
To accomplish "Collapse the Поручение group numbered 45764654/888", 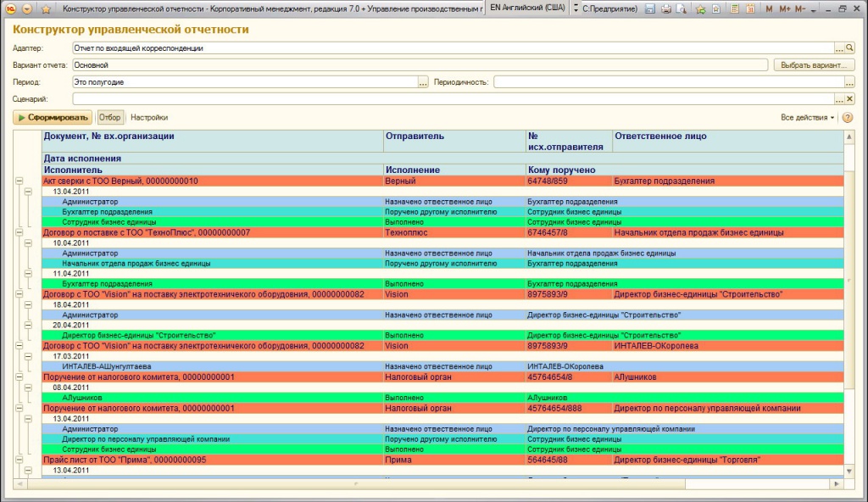I will pyautogui.click(x=19, y=408).
